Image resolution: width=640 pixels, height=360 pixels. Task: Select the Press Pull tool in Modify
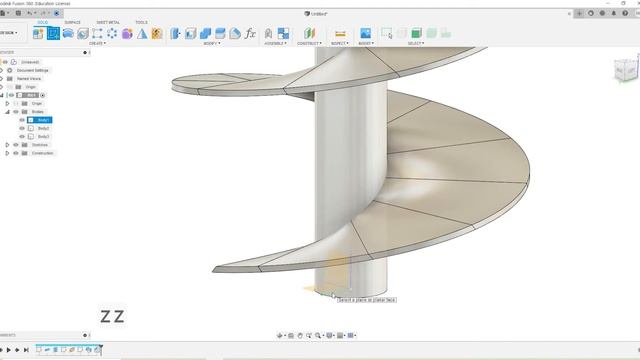pyautogui.click(x=176, y=33)
